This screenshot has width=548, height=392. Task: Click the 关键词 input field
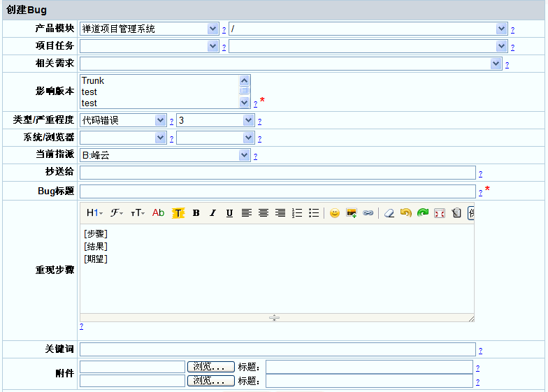tap(278, 349)
